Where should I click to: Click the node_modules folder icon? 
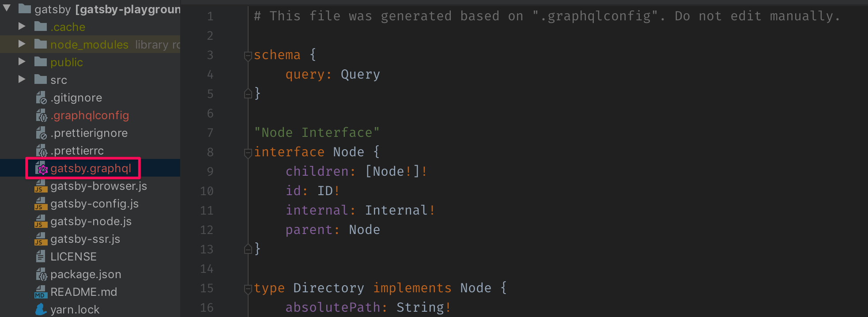(41, 44)
